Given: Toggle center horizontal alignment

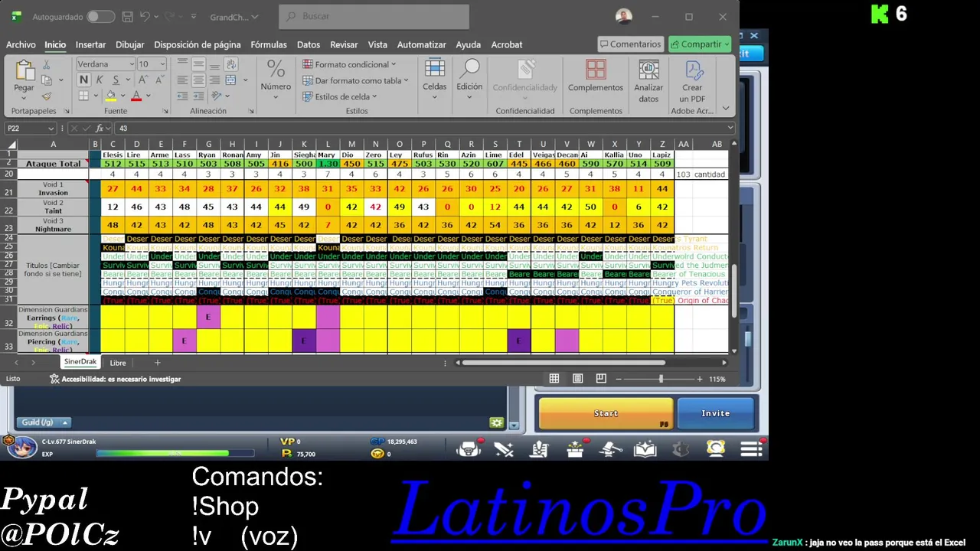Looking at the screenshot, I should (x=198, y=80).
